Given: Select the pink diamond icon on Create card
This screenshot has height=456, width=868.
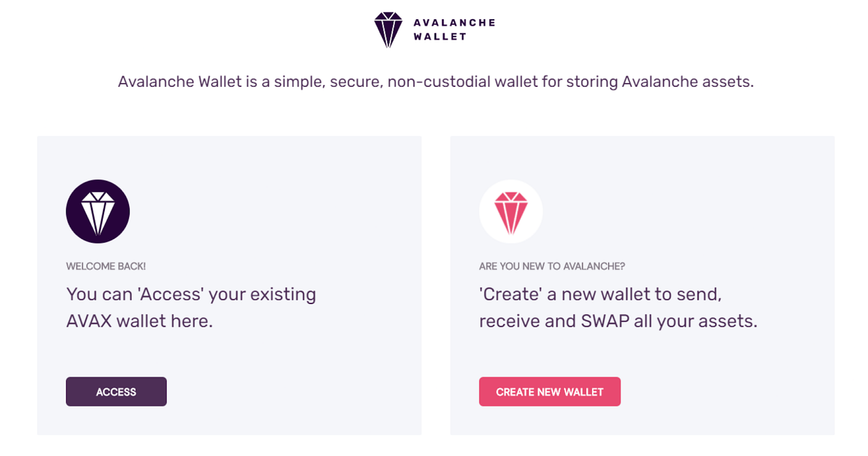Looking at the screenshot, I should click(x=511, y=211).
